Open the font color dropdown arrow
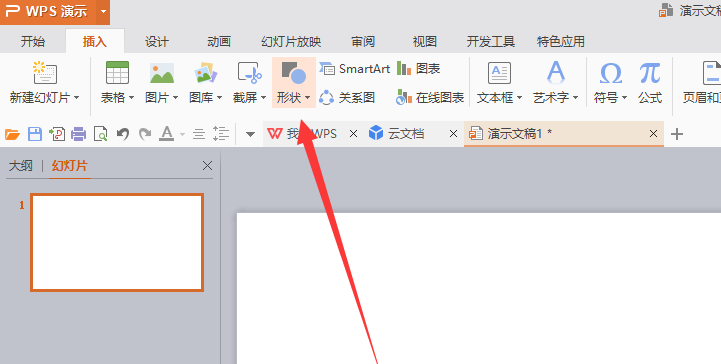Image resolution: width=721 pixels, height=364 pixels. point(183,135)
